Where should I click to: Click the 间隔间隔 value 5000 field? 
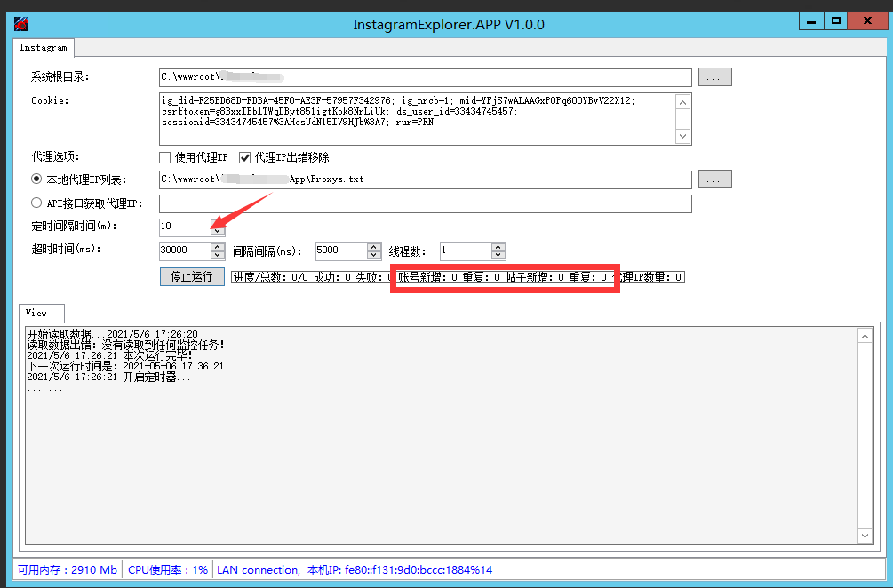pyautogui.click(x=341, y=250)
